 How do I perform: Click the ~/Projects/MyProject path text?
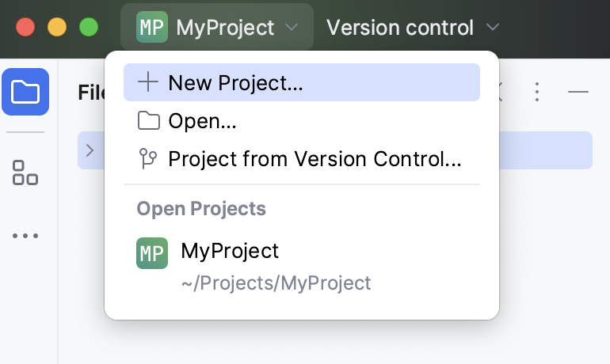(276, 282)
